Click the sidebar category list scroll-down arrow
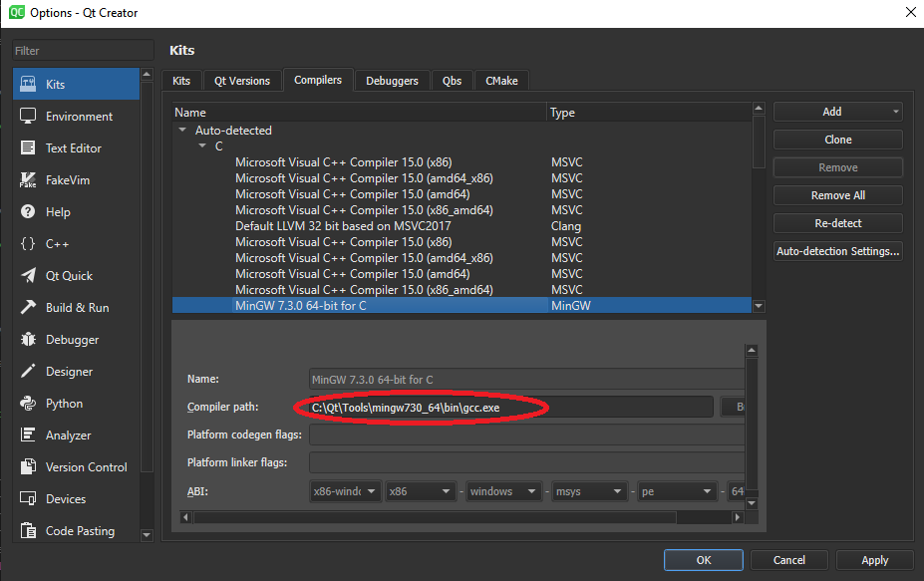The image size is (924, 581). pyautogui.click(x=147, y=535)
